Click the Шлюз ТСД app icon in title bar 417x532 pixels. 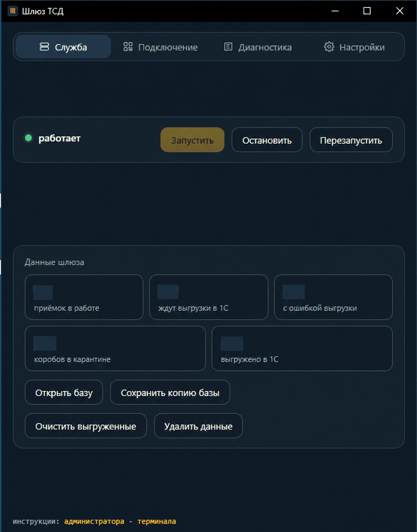[x=13, y=11]
